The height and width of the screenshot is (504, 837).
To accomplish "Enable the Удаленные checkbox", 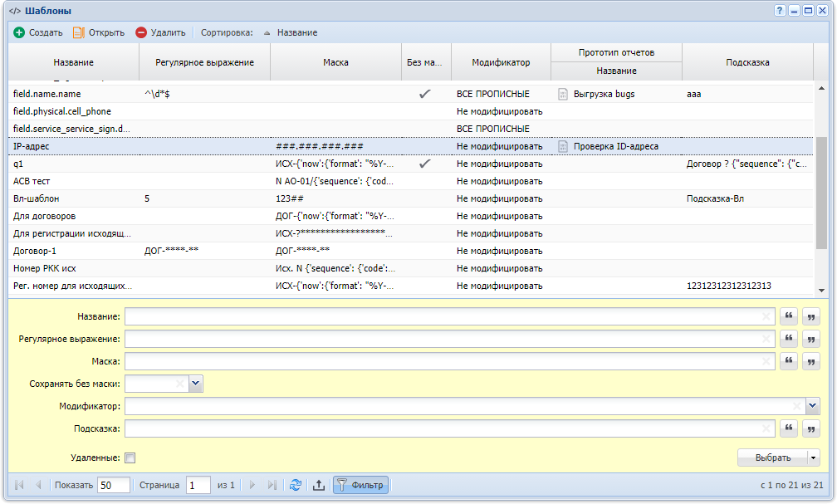I will tap(130, 458).
